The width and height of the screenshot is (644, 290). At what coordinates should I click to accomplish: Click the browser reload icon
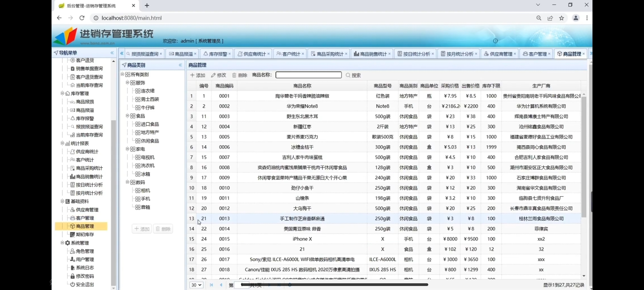[82, 18]
